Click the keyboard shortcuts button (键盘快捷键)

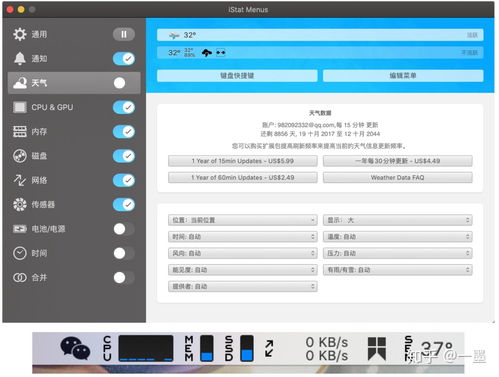[237, 76]
